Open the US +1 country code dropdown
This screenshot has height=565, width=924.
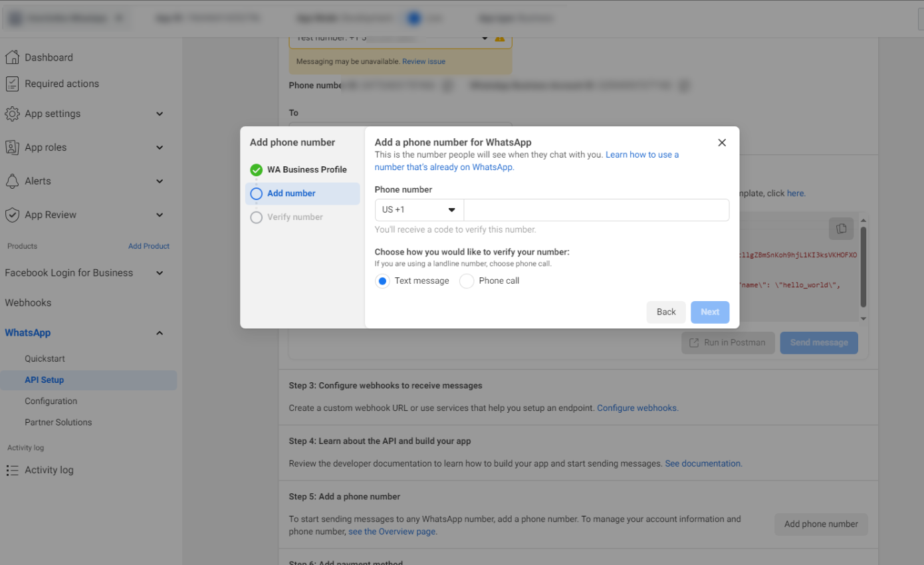coord(419,210)
